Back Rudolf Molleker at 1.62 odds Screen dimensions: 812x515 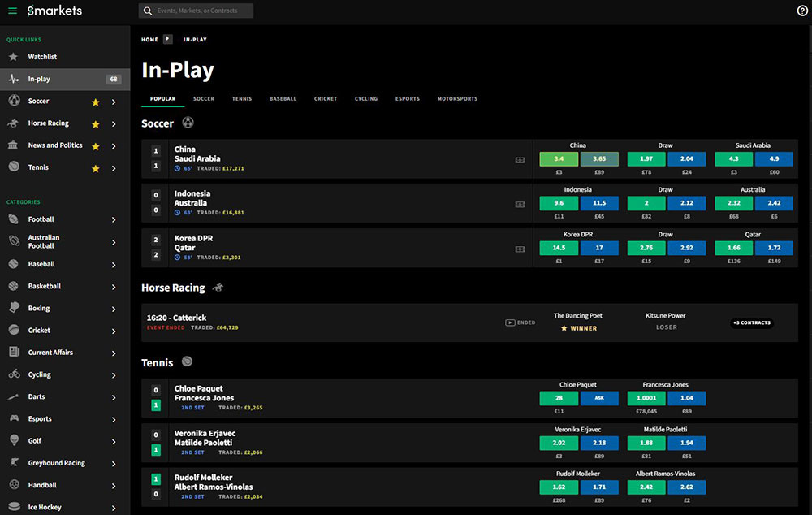click(x=559, y=487)
